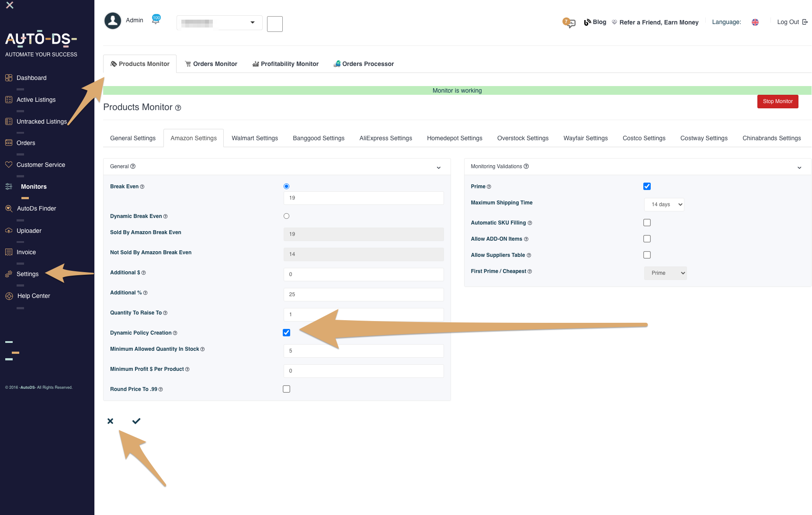
Task: Collapse the Monitoring Validations panel chevron
Action: [x=799, y=167]
